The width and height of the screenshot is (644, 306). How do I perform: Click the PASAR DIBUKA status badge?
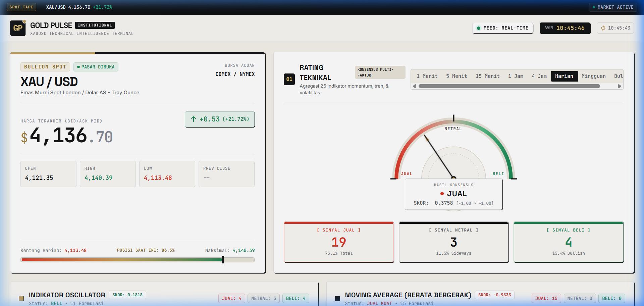(x=96, y=67)
